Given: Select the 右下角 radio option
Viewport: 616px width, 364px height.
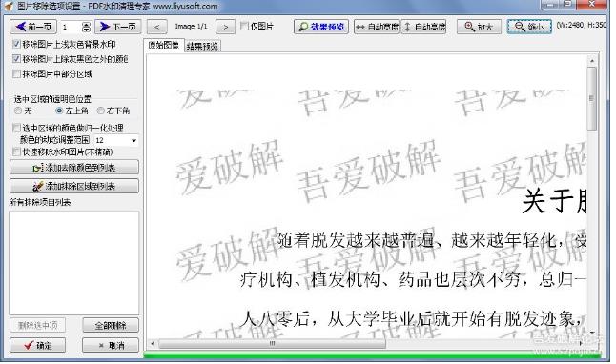Looking at the screenshot, I should (100, 111).
